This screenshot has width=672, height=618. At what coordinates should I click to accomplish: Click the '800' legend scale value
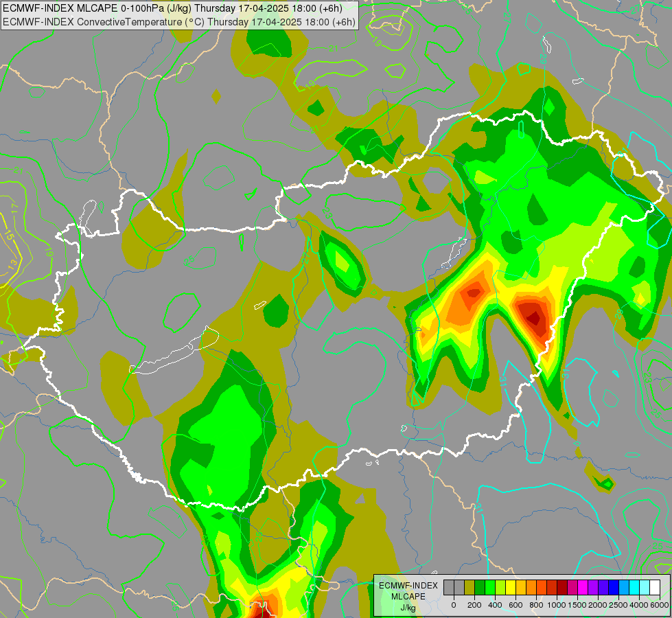tap(536, 605)
